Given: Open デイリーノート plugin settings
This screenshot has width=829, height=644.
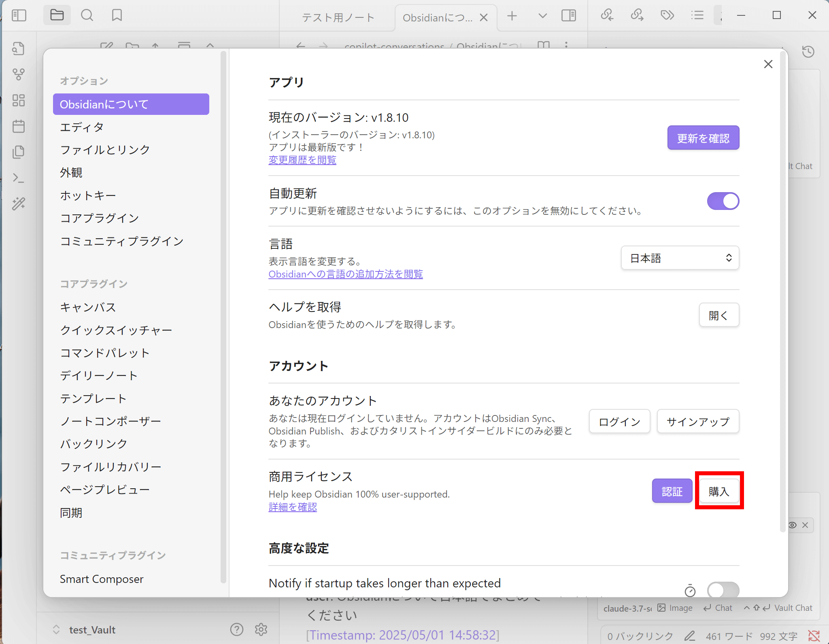Looking at the screenshot, I should click(131, 375).
